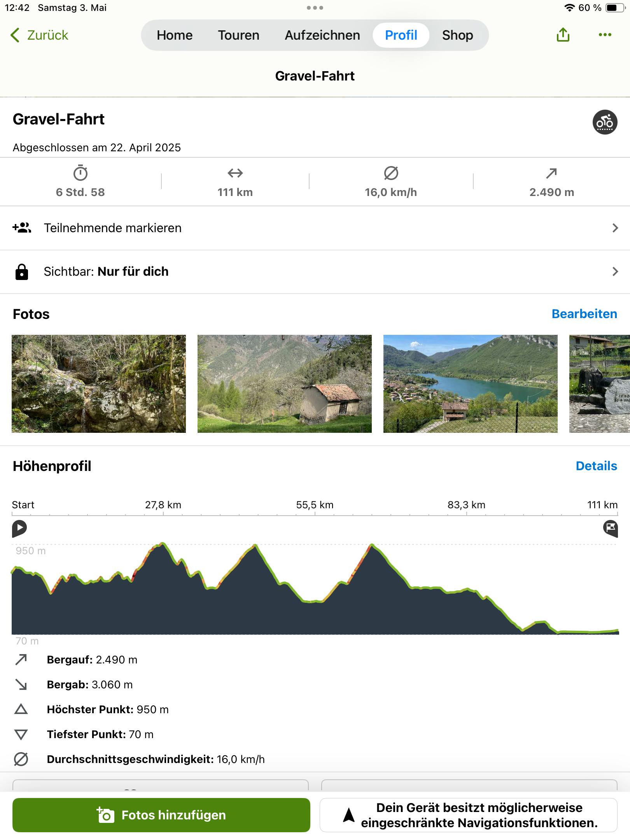Open Höhenprofil Details link
This screenshot has width=630, height=840.
pyautogui.click(x=596, y=466)
